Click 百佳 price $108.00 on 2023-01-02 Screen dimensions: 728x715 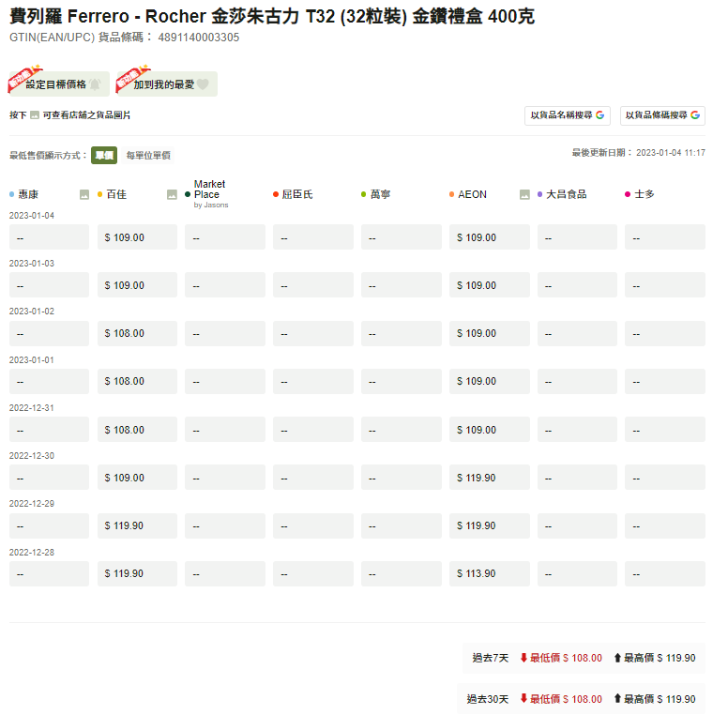tap(137, 333)
